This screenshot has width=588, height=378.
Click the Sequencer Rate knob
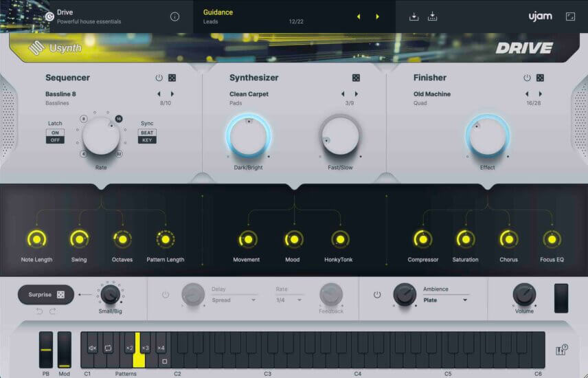coord(101,136)
